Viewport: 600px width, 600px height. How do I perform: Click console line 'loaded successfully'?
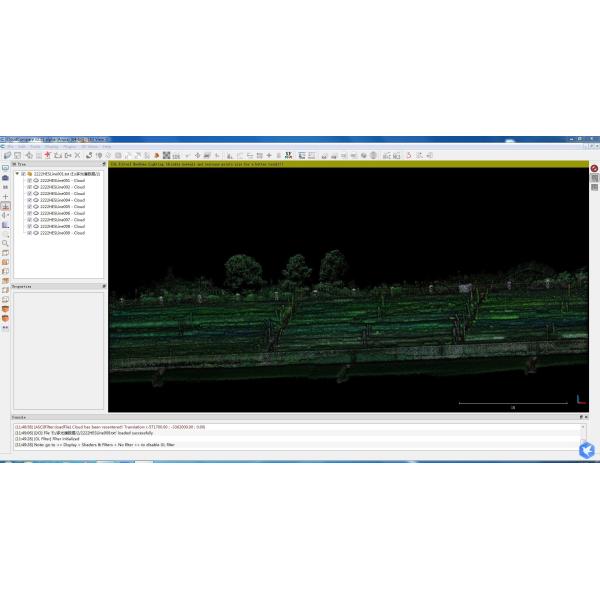point(84,433)
